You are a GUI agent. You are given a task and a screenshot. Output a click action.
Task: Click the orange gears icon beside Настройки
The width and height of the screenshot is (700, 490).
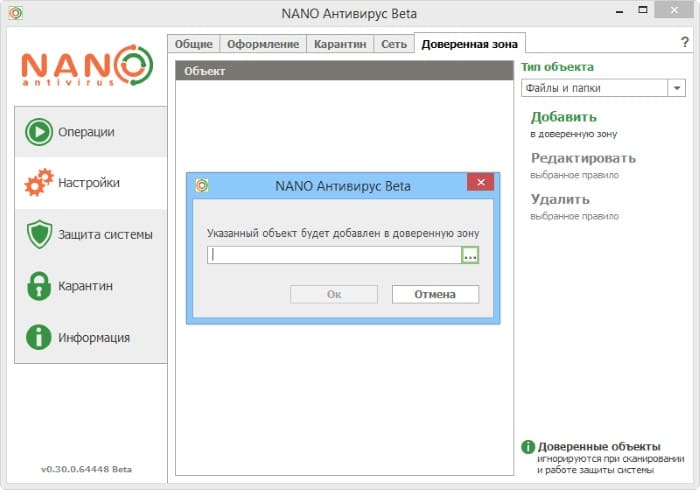tap(39, 183)
